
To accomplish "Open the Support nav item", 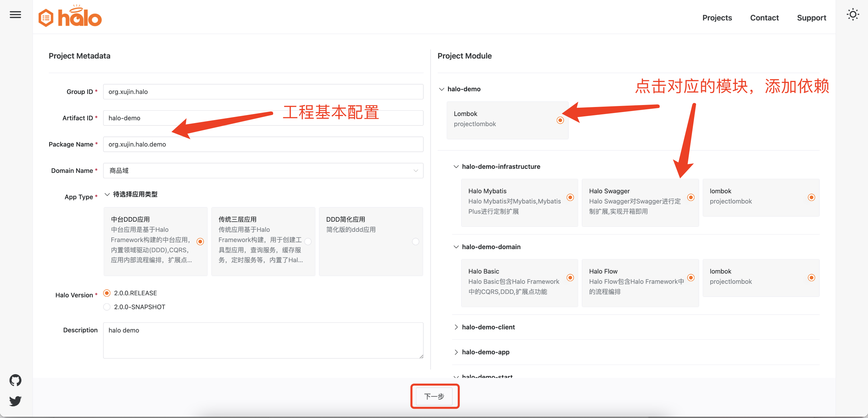I will [x=811, y=18].
